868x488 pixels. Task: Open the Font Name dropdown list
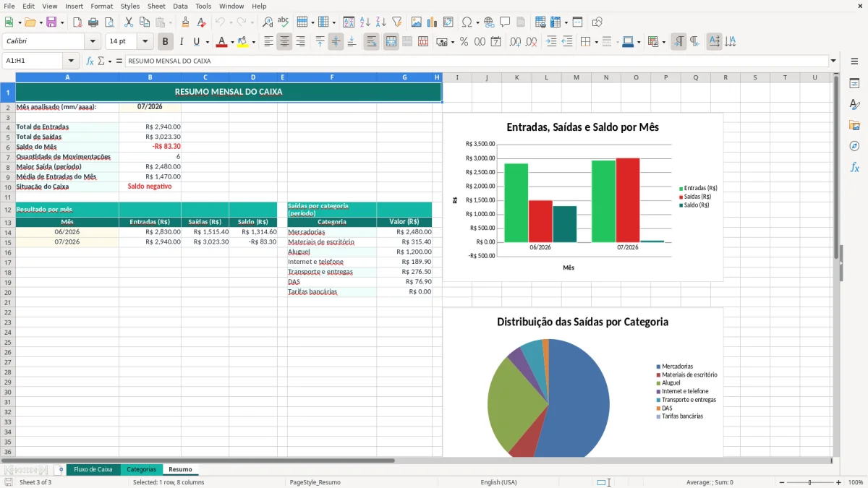click(93, 42)
